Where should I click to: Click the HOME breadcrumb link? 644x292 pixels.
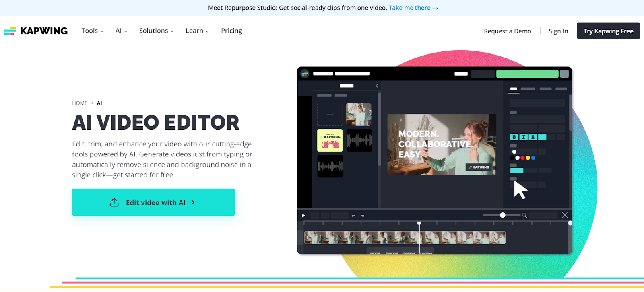pyautogui.click(x=80, y=103)
